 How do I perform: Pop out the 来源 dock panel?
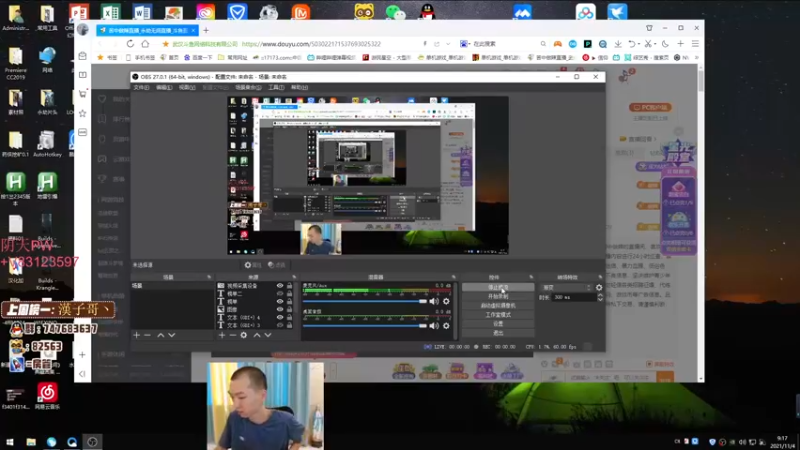tap(294, 277)
